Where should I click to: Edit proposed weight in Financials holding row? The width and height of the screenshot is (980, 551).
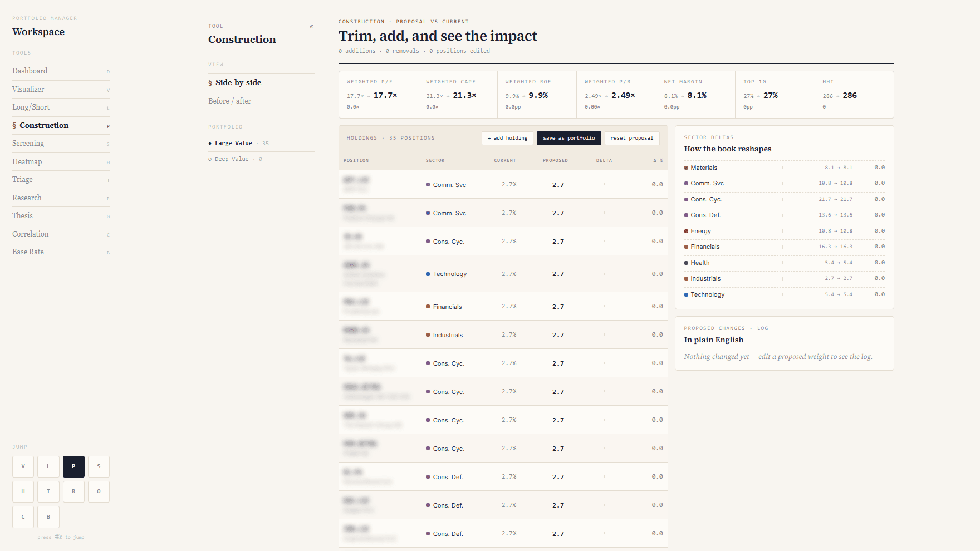coord(558,307)
